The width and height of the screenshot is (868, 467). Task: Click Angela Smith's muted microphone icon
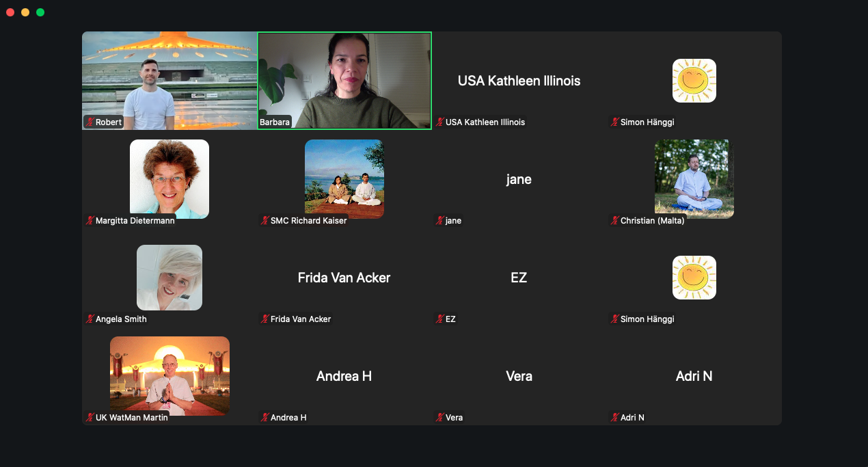pyautogui.click(x=90, y=319)
